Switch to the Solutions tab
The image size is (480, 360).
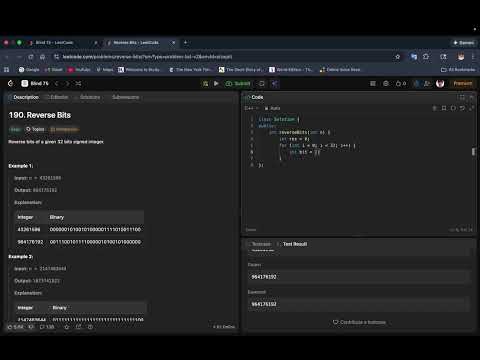(88, 97)
